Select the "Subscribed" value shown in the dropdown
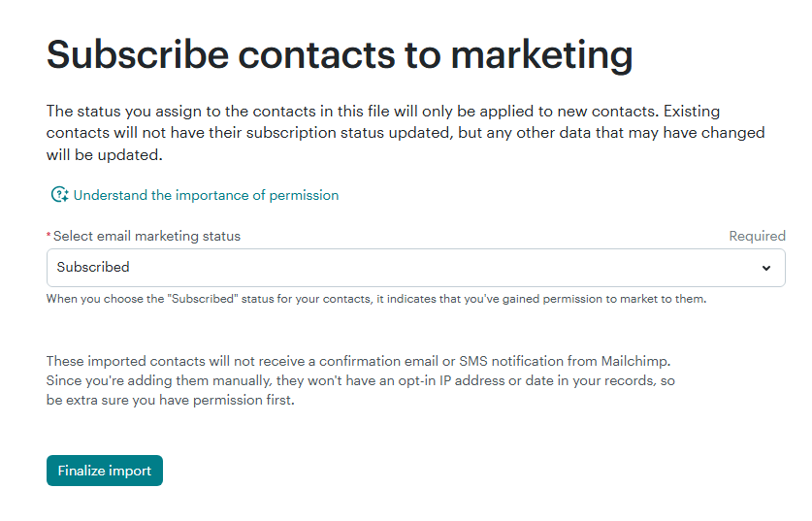812x521 pixels. [93, 268]
